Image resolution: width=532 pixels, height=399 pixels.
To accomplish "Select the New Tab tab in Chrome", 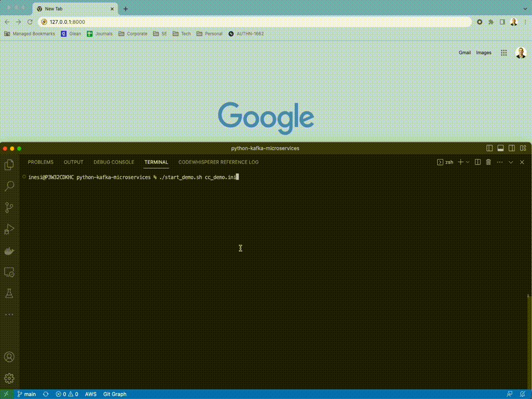I will click(75, 9).
